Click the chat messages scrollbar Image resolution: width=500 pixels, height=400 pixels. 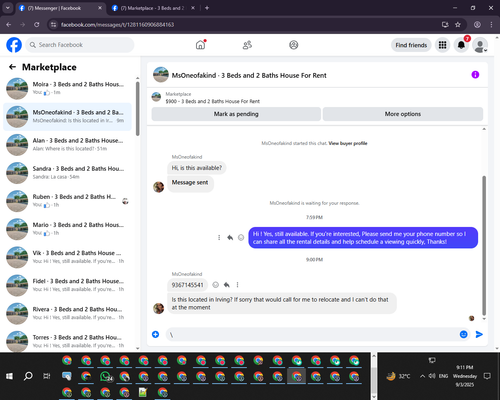point(484,245)
